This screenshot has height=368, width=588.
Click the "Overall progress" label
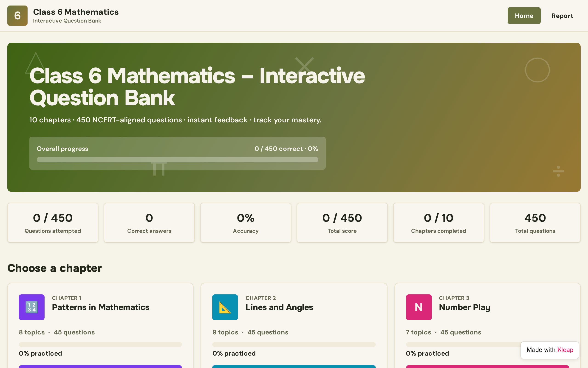[62, 149]
